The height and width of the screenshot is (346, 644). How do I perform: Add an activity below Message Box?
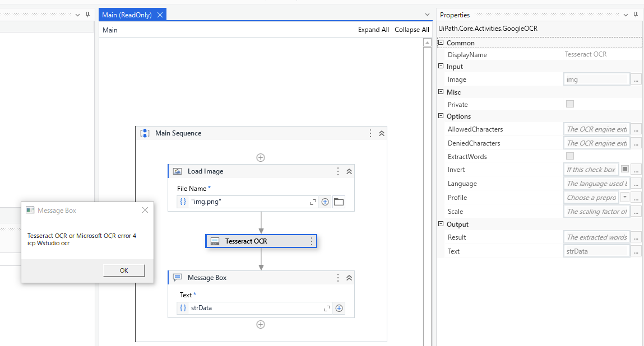[x=261, y=324]
